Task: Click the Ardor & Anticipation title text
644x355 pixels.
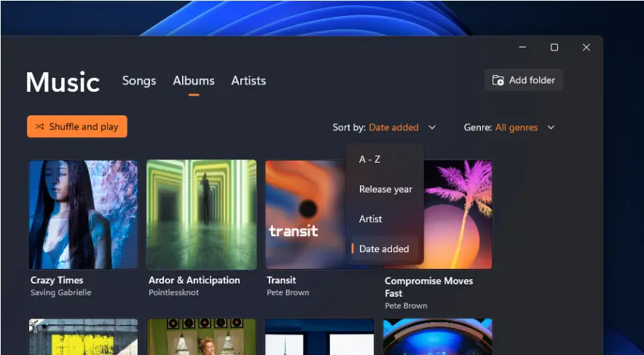Action: [x=195, y=280]
